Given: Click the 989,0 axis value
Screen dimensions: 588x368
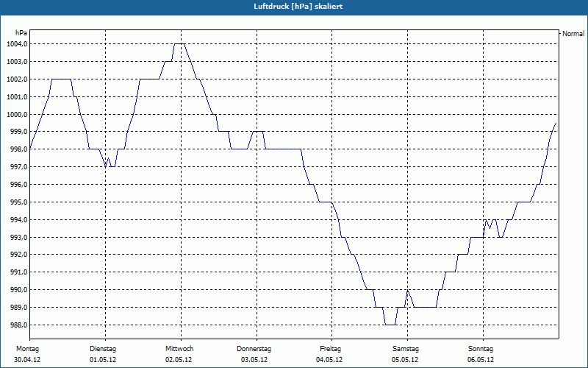Looking at the screenshot, I should click(x=18, y=308).
